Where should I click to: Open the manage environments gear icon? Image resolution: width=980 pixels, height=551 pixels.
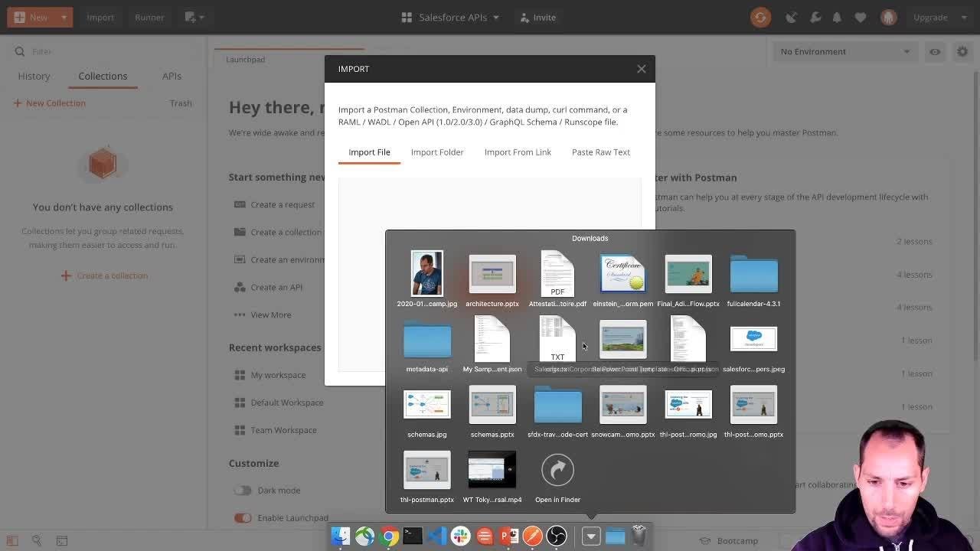click(x=962, y=51)
